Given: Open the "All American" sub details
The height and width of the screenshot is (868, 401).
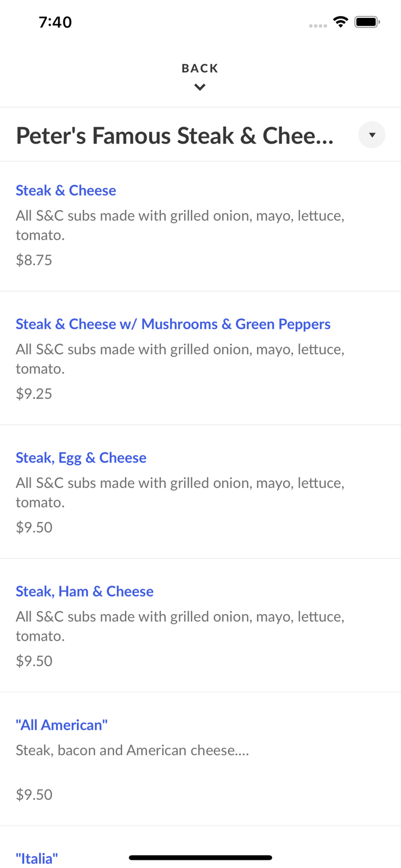Looking at the screenshot, I should click(61, 725).
